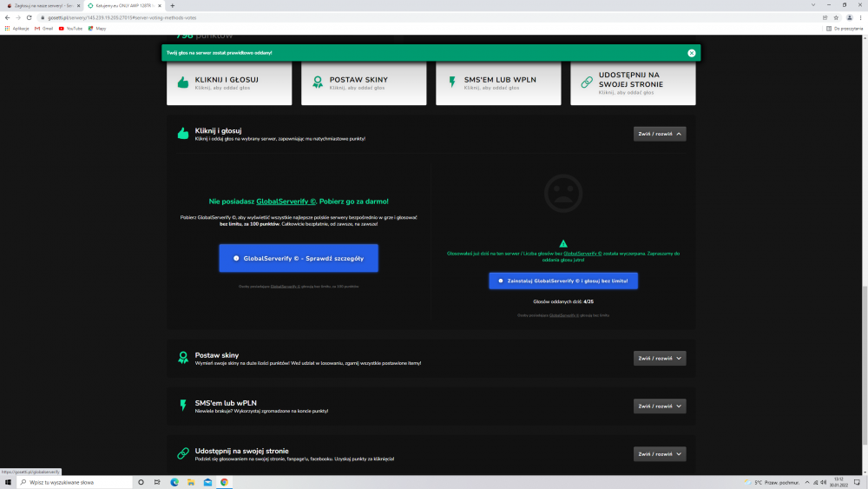Viewport: 868px width, 489px height.
Task: Click the badge icon on the 'POSTAW SKINY' card
Action: click(318, 83)
